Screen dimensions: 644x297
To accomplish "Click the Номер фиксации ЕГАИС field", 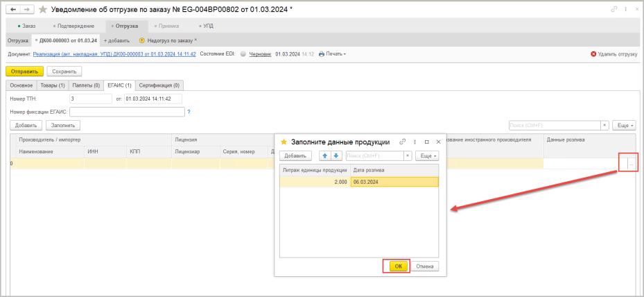I will [128, 112].
